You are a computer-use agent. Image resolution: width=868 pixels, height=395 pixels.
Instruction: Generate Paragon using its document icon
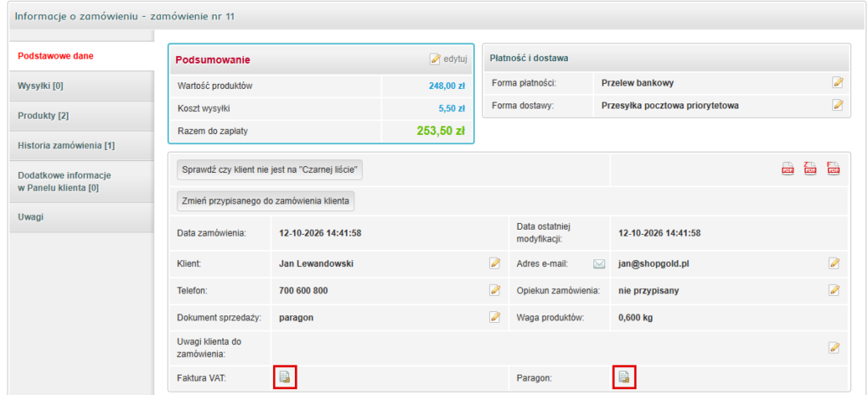coord(625,378)
